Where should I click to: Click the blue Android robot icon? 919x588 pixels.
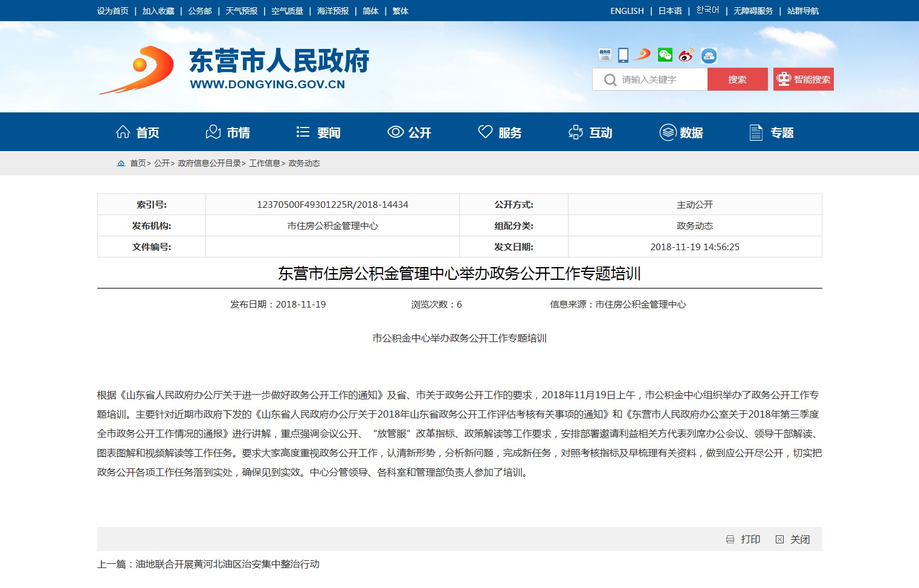709,56
